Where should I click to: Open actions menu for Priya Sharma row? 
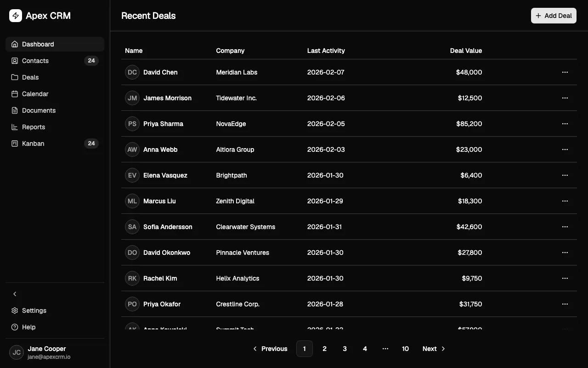coord(565,124)
